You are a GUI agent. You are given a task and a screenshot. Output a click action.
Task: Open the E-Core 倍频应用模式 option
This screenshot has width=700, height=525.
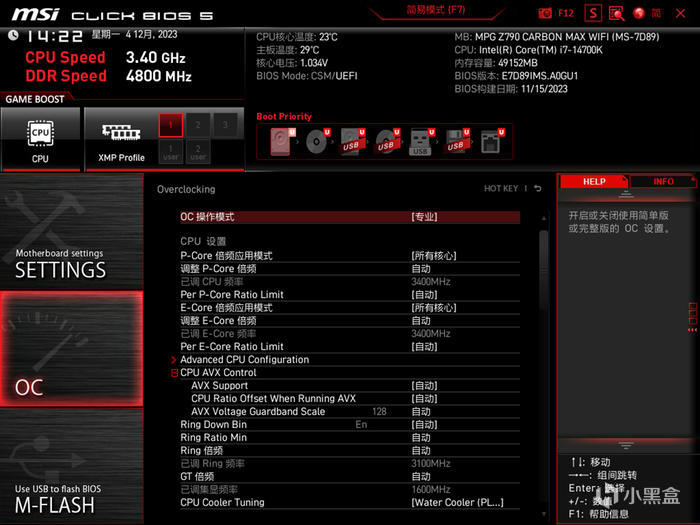point(350,308)
